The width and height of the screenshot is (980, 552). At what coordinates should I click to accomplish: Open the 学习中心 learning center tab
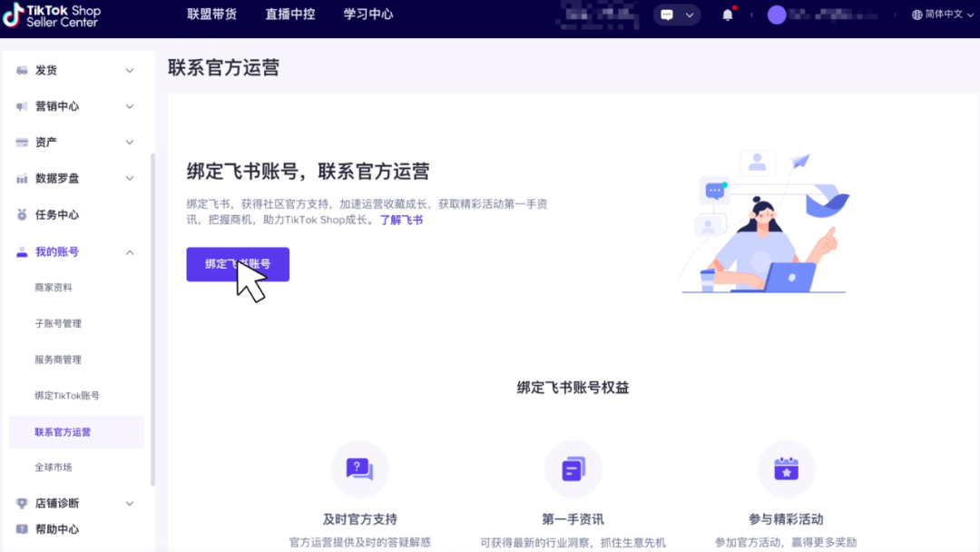tap(367, 14)
